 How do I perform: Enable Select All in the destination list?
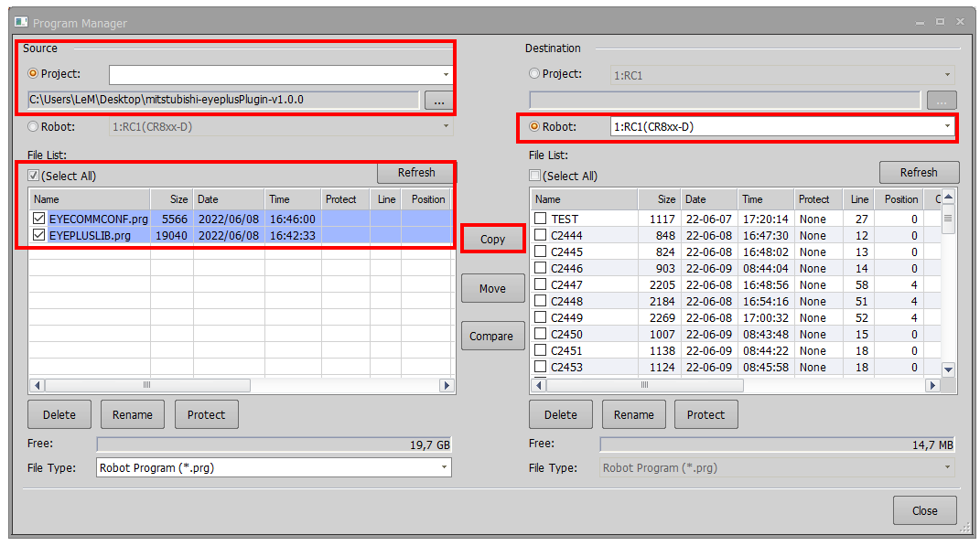(x=534, y=176)
